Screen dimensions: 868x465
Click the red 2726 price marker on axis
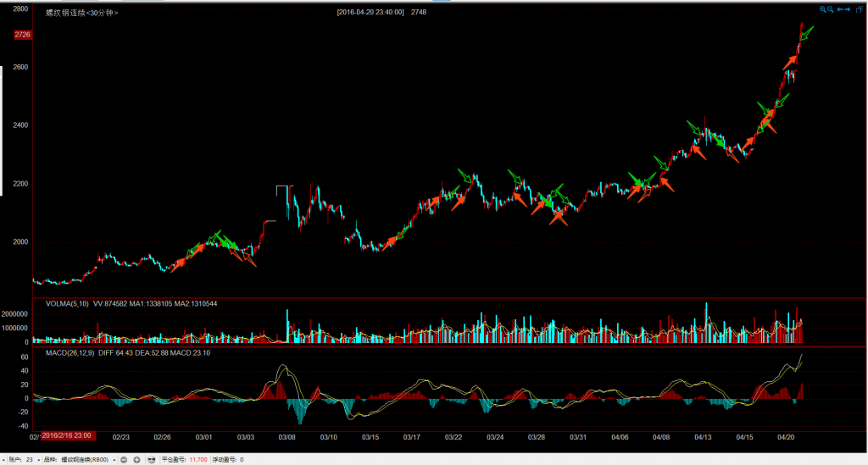[x=22, y=35]
